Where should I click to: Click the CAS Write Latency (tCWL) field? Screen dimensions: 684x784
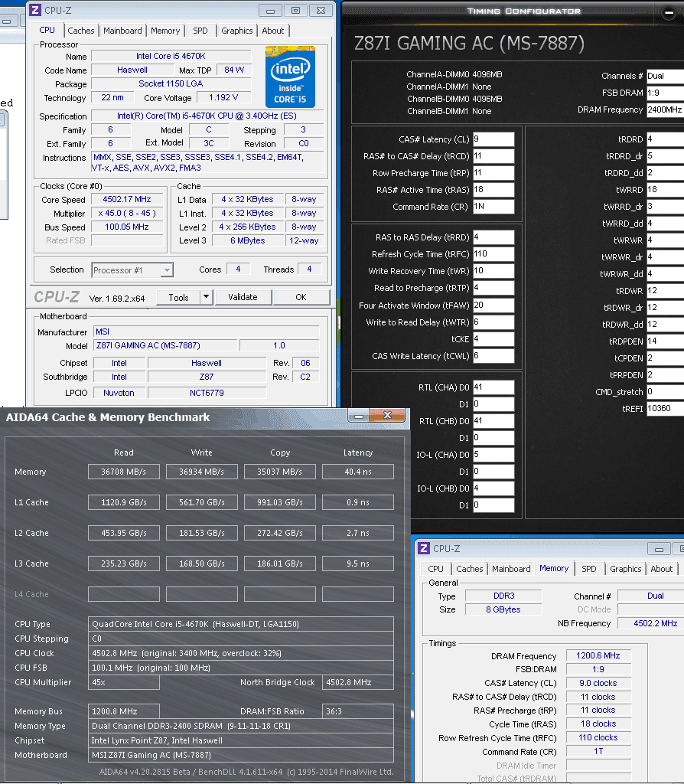point(493,356)
